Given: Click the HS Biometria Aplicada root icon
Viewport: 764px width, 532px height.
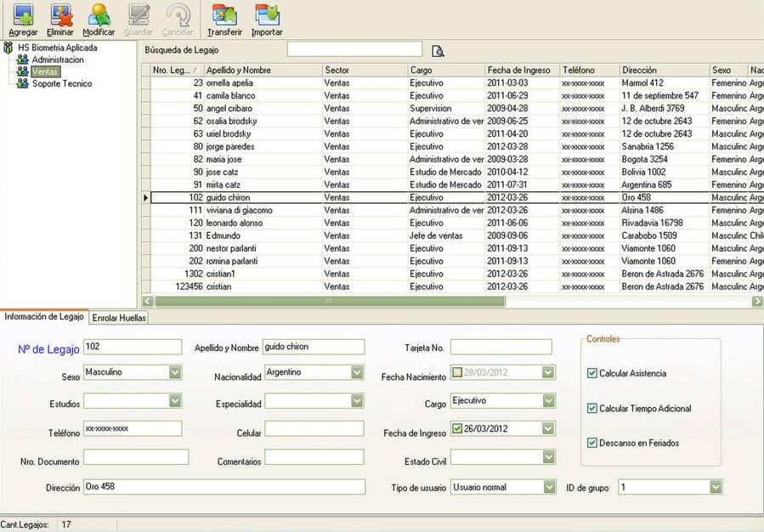Looking at the screenshot, I should (x=8, y=48).
